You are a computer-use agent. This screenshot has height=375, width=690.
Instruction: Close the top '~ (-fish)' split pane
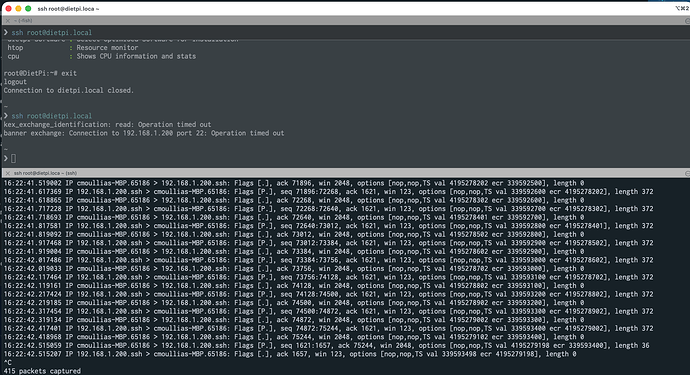7,21
